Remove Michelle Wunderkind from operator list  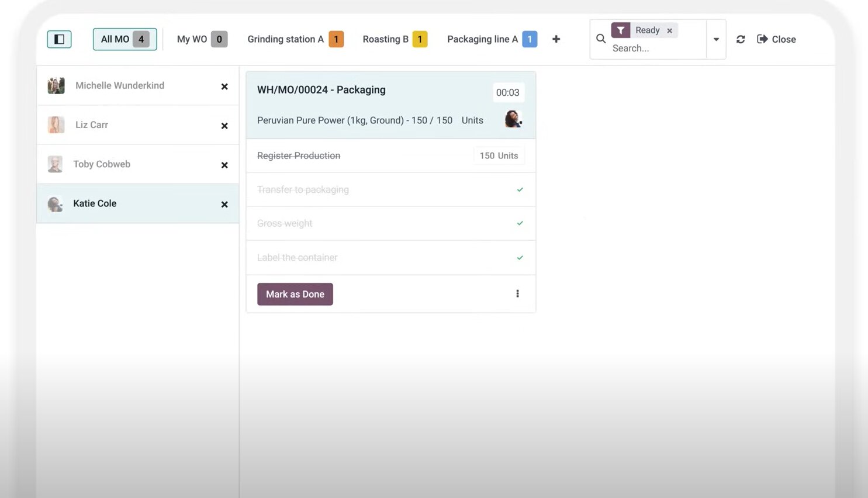coord(224,87)
